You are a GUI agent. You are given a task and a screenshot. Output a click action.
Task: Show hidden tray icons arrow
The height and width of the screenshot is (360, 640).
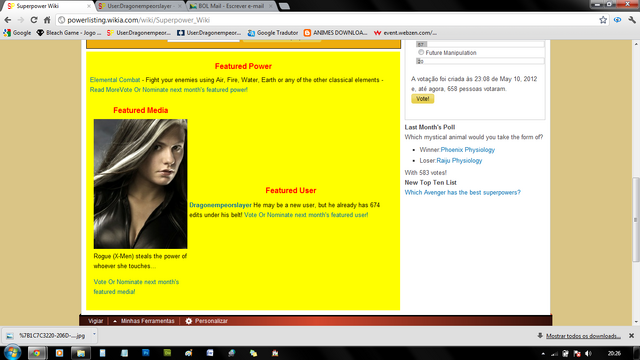click(x=543, y=353)
